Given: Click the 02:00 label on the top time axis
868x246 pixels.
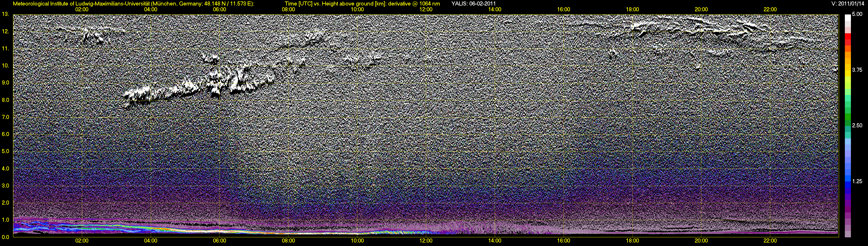Looking at the screenshot, I should (82, 10).
